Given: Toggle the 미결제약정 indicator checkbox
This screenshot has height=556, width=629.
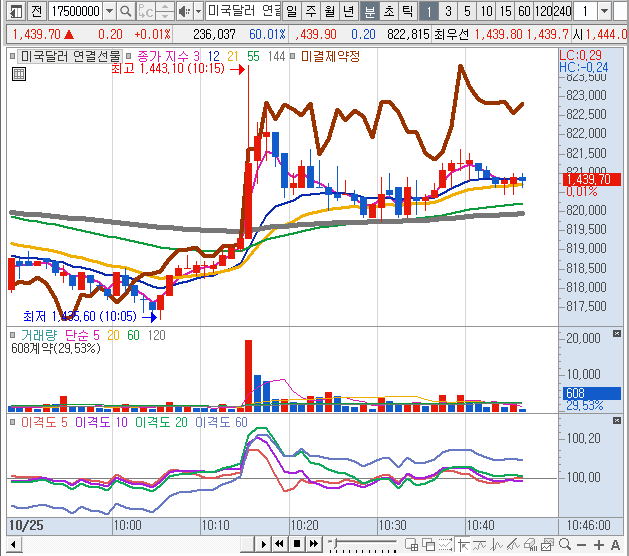Looking at the screenshot, I should (293, 56).
